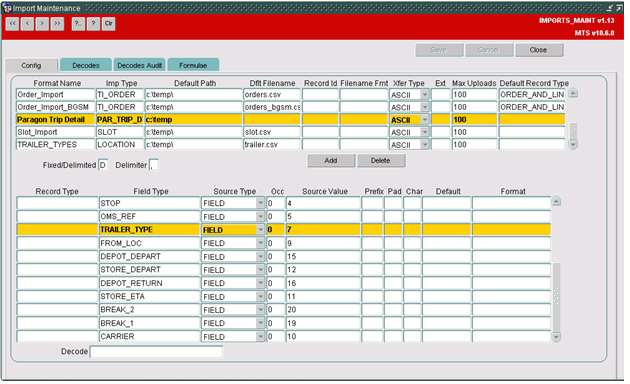630x384 pixels.
Task: Open Xfer Type dropdown for Order_Import_BGSM row
Action: click(x=425, y=107)
